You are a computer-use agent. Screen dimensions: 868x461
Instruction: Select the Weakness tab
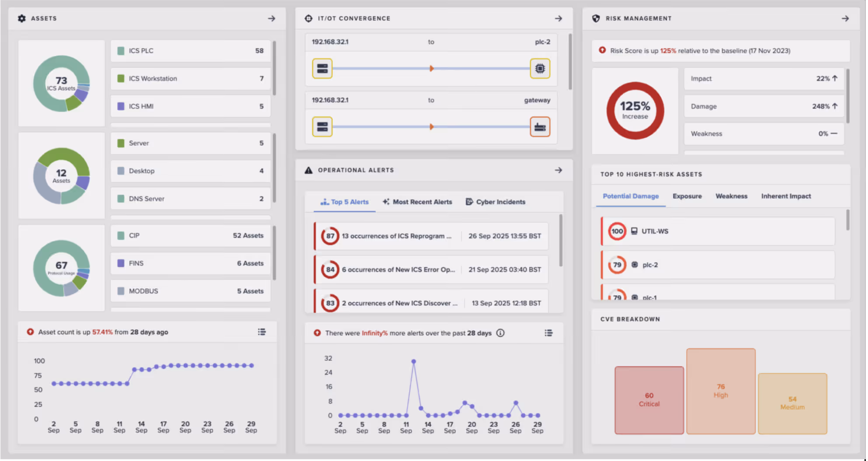(x=731, y=196)
